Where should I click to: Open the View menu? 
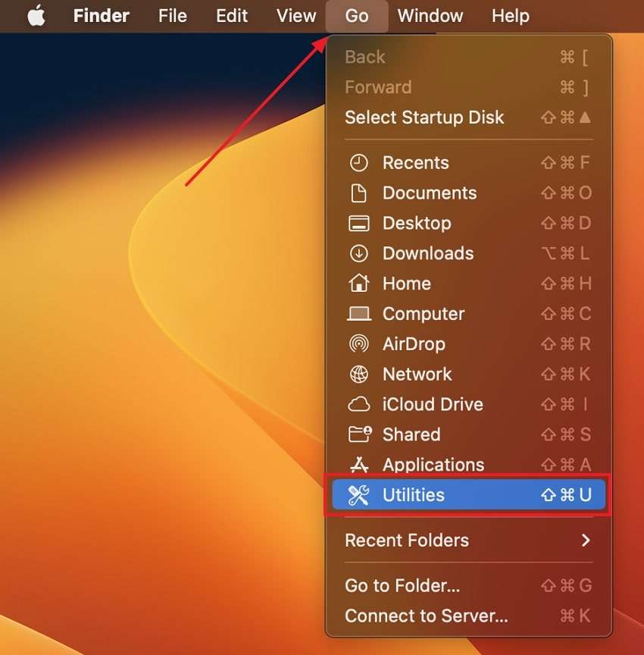(296, 16)
